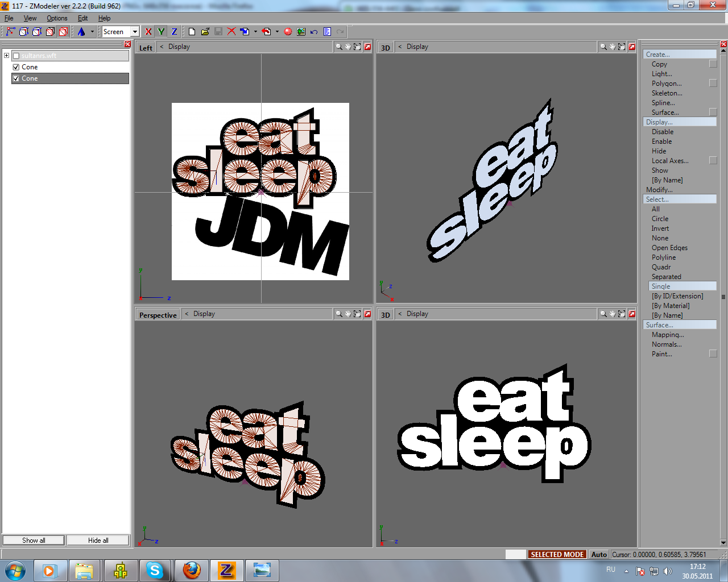Select the vertices editing level icon
The image size is (728, 582).
[x=10, y=32]
